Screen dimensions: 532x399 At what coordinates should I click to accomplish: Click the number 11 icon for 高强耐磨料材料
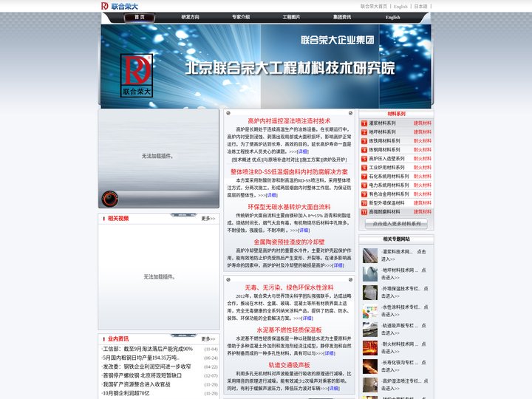[x=364, y=212]
